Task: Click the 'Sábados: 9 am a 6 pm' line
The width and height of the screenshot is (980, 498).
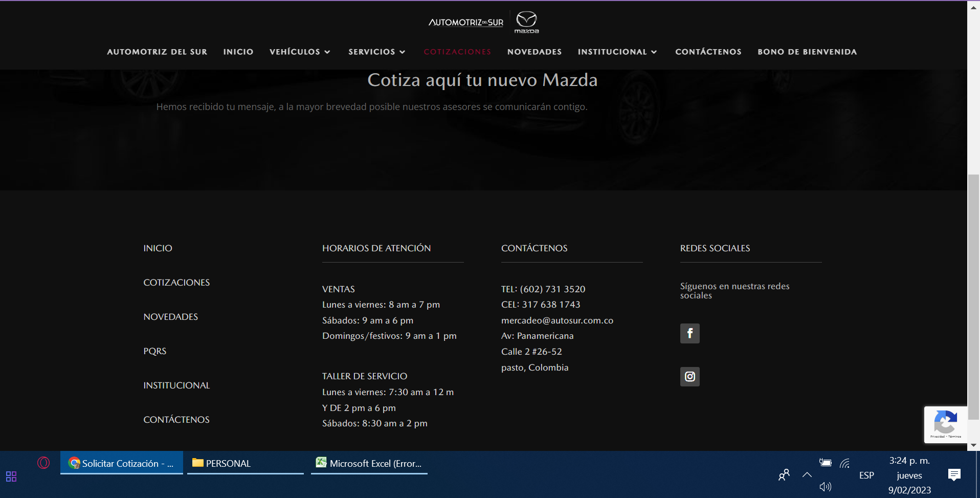Action: tap(368, 320)
